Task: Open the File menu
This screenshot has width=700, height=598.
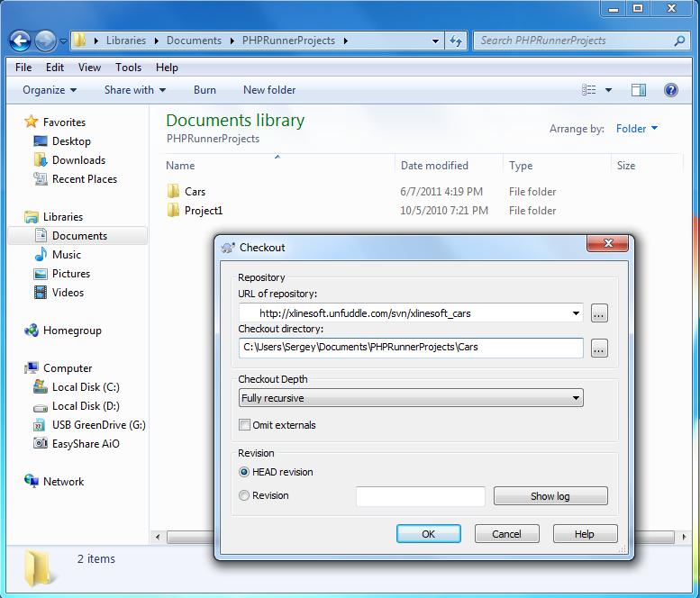Action: click(23, 68)
